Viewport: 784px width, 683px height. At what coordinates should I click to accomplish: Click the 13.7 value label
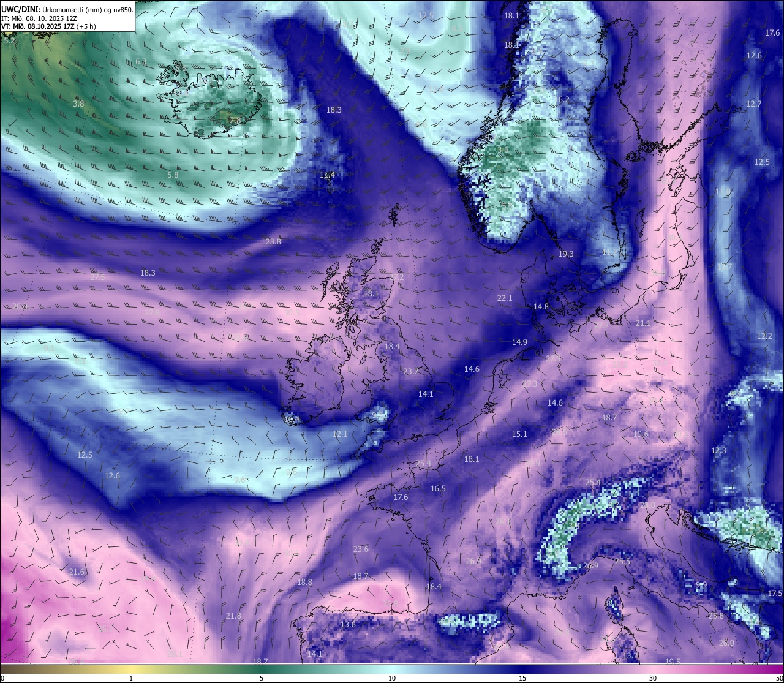tap(630, 655)
